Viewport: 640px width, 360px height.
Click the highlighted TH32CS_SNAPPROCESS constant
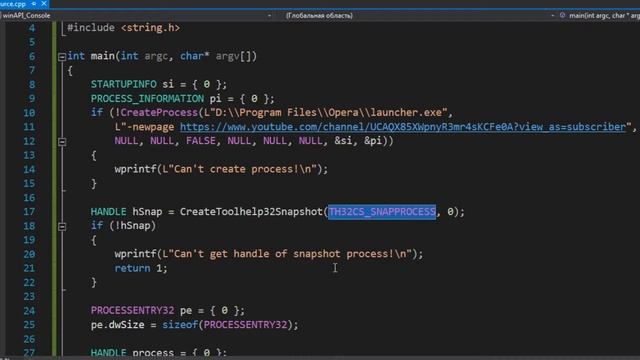click(x=382, y=212)
